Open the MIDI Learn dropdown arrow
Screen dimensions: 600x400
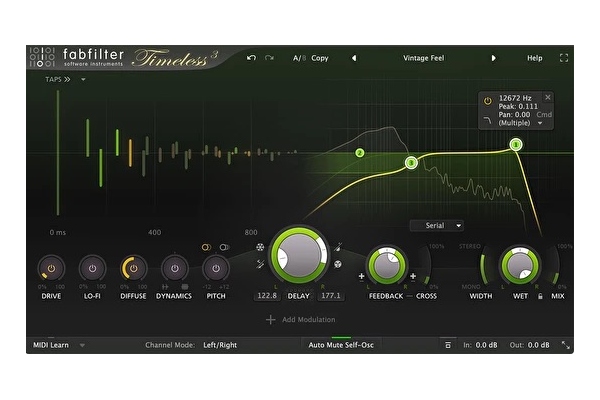(82, 345)
